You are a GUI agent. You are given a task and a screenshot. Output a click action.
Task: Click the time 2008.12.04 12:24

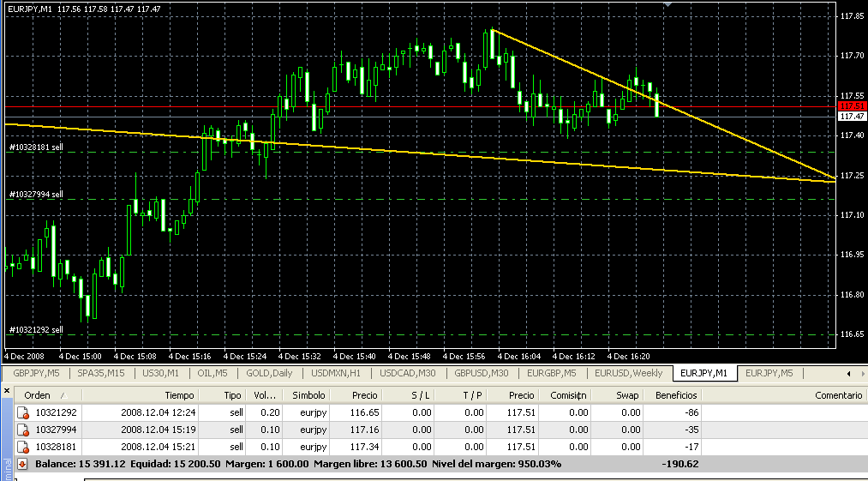(x=159, y=413)
